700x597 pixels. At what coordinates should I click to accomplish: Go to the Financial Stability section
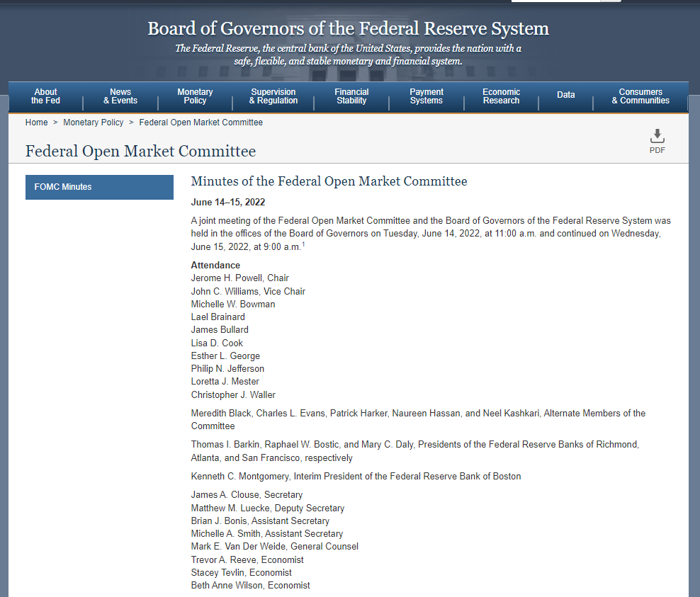(351, 96)
